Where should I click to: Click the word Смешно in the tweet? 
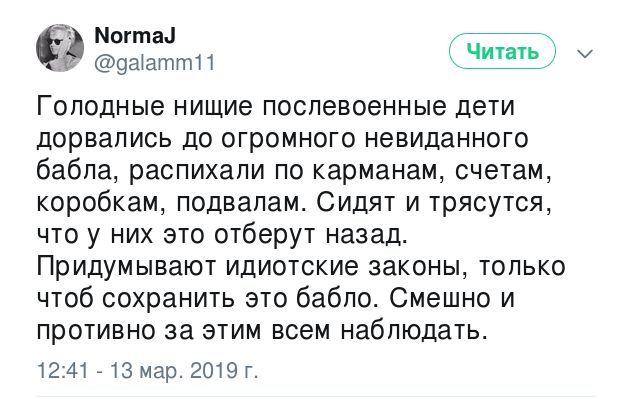pos(440,299)
